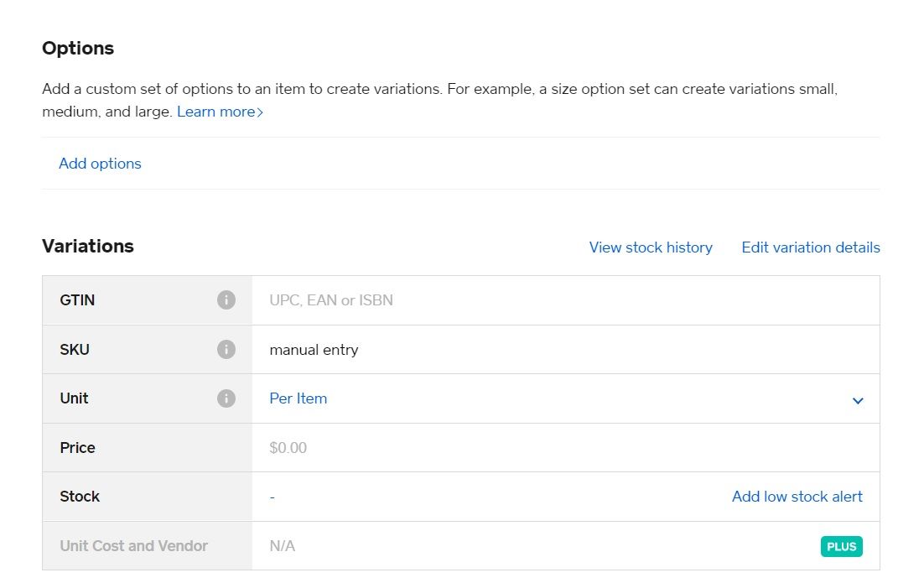This screenshot has height=583, width=924.
Task: Open the Per Item unit selector
Action: (298, 398)
